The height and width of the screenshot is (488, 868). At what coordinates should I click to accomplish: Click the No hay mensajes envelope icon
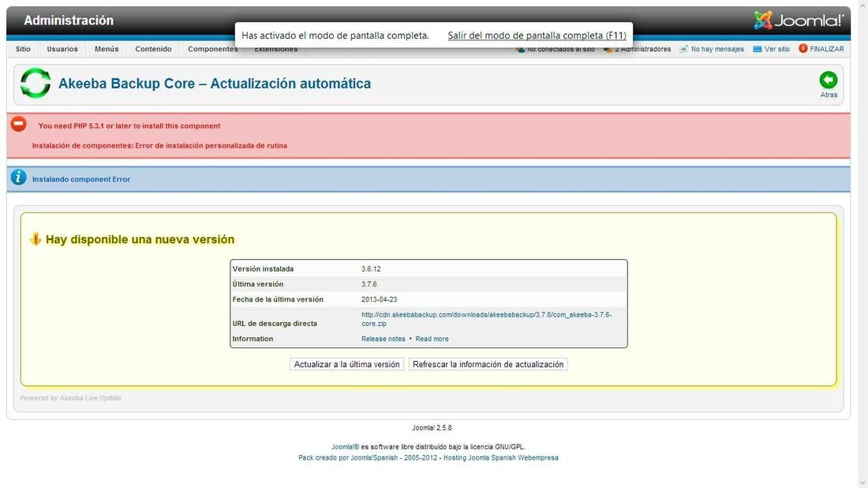pyautogui.click(x=683, y=49)
